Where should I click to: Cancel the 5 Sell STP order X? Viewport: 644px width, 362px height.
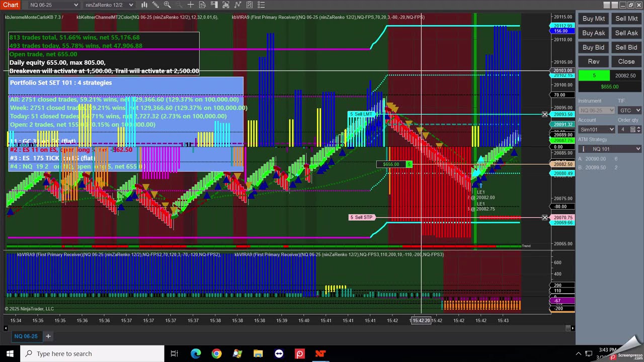545,217
